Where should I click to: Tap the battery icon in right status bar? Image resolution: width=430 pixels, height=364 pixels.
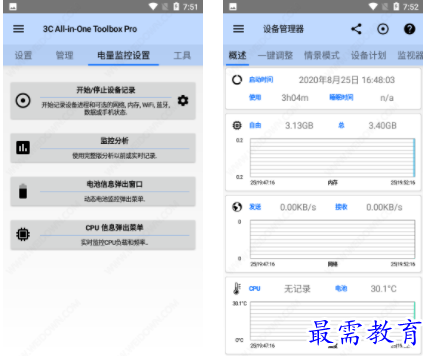[x=396, y=6]
